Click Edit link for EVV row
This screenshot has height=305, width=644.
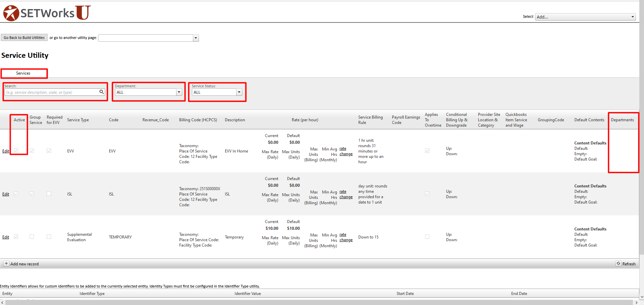click(6, 151)
